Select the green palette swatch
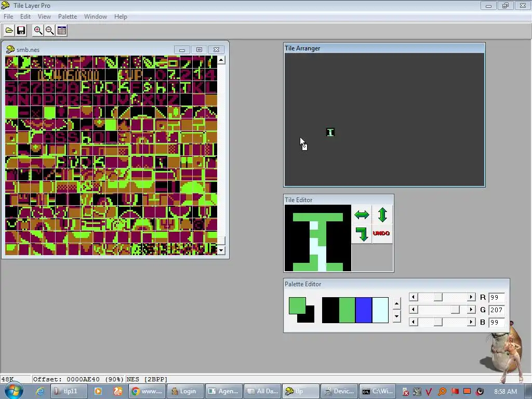The height and width of the screenshot is (399, 532). click(x=347, y=310)
